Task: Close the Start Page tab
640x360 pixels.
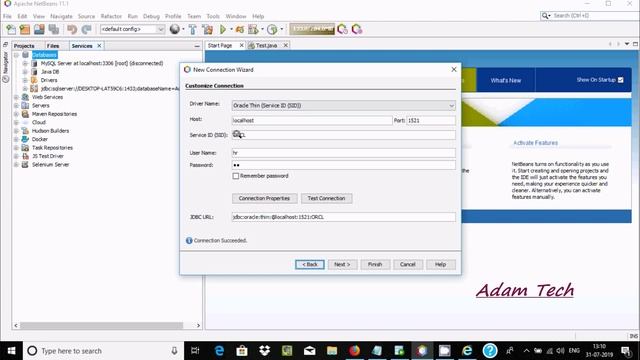Action: point(241,45)
